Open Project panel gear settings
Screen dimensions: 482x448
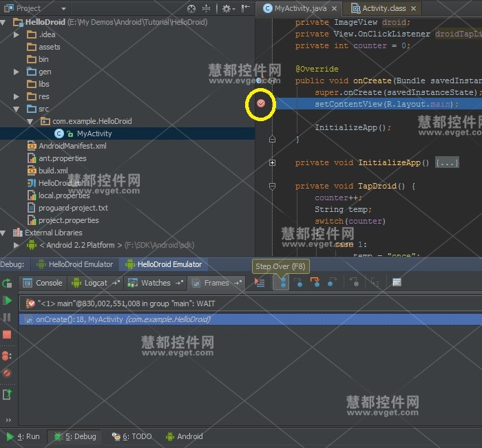[x=228, y=9]
